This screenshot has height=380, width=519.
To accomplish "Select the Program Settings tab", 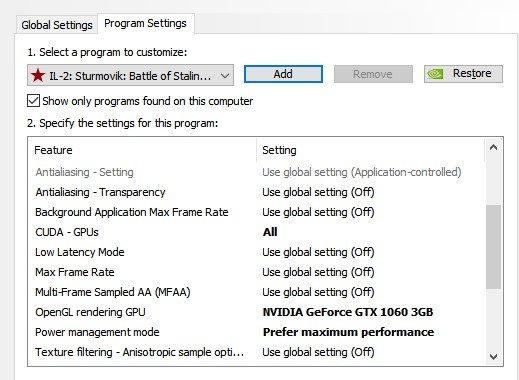I will (x=145, y=24).
